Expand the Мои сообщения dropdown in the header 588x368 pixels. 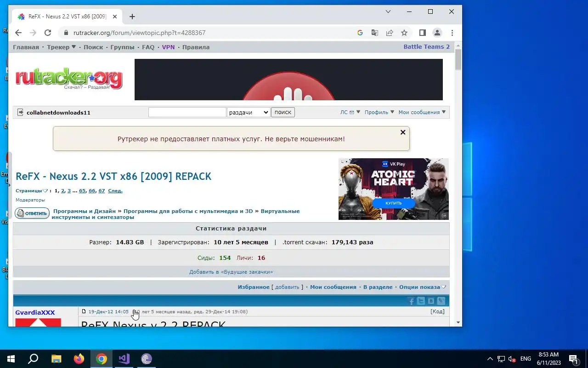pyautogui.click(x=422, y=112)
